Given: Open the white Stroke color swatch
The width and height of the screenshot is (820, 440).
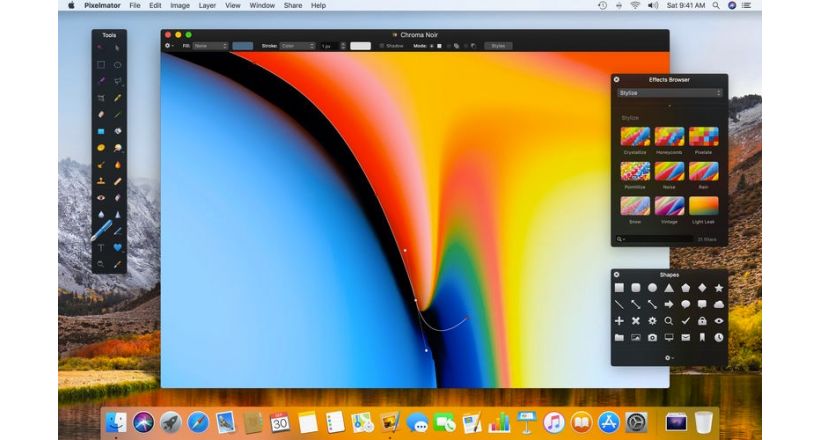Looking at the screenshot, I should [360, 46].
